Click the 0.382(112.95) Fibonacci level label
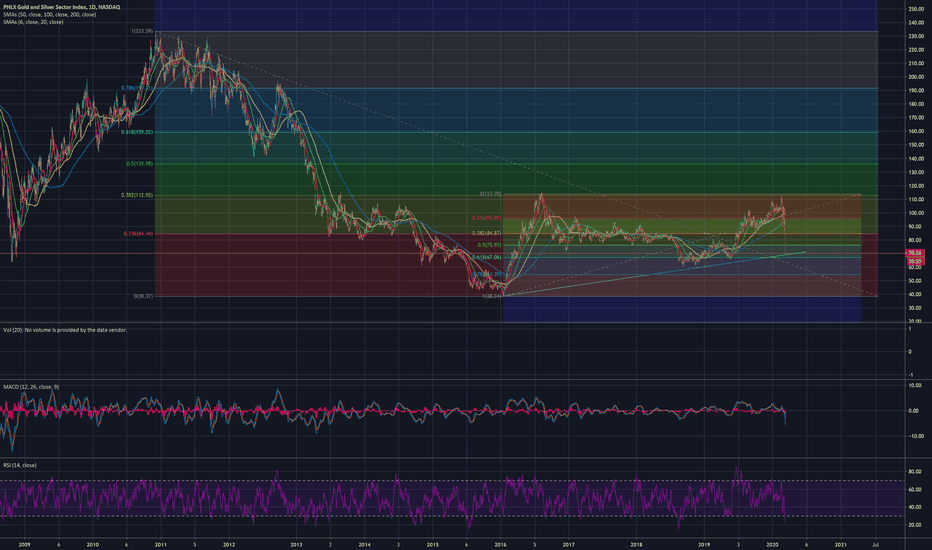The image size is (932, 550). coord(137,195)
